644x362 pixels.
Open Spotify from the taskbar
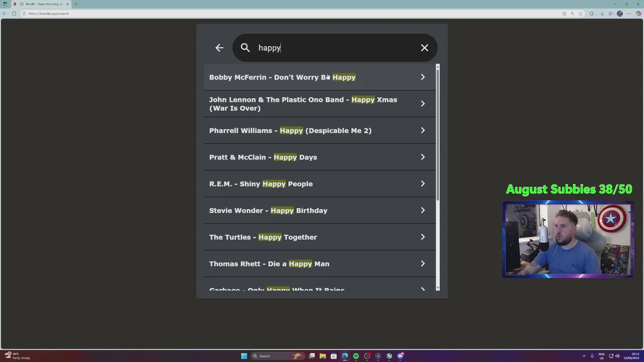click(x=356, y=356)
